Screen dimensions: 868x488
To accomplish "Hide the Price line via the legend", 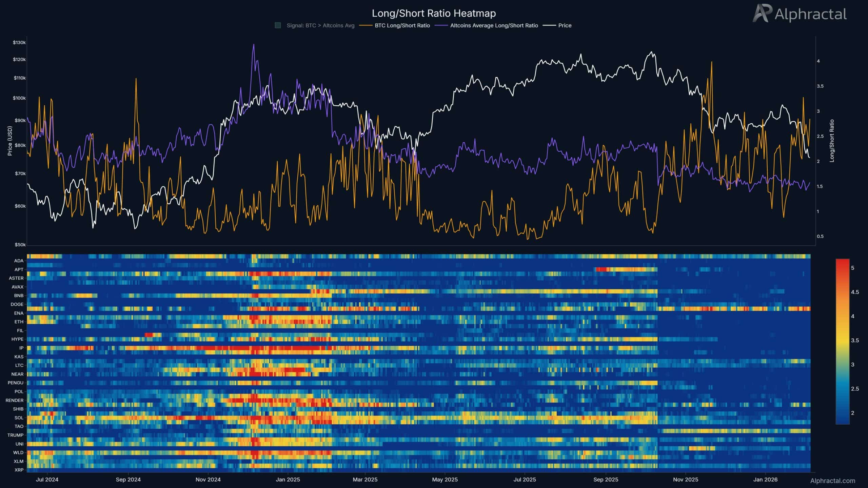I will pyautogui.click(x=565, y=25).
